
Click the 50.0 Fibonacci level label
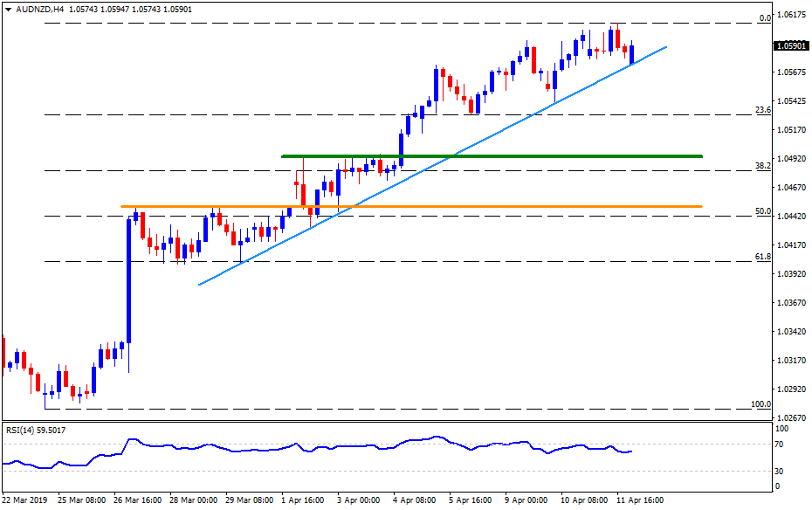tap(761, 211)
